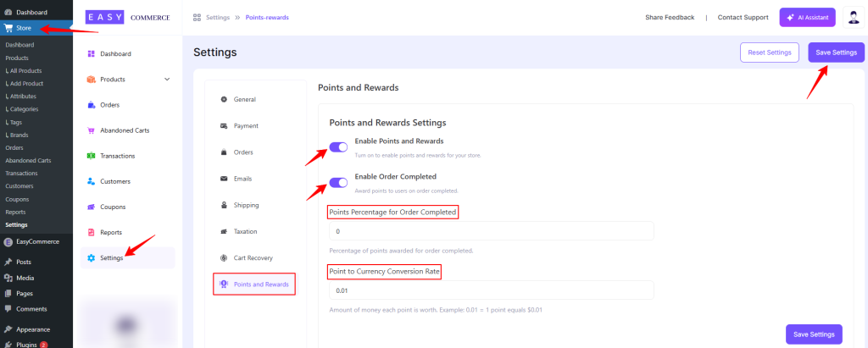Screen dimensions: 868x348
Task: Click the Payment card icon
Action: click(224, 125)
